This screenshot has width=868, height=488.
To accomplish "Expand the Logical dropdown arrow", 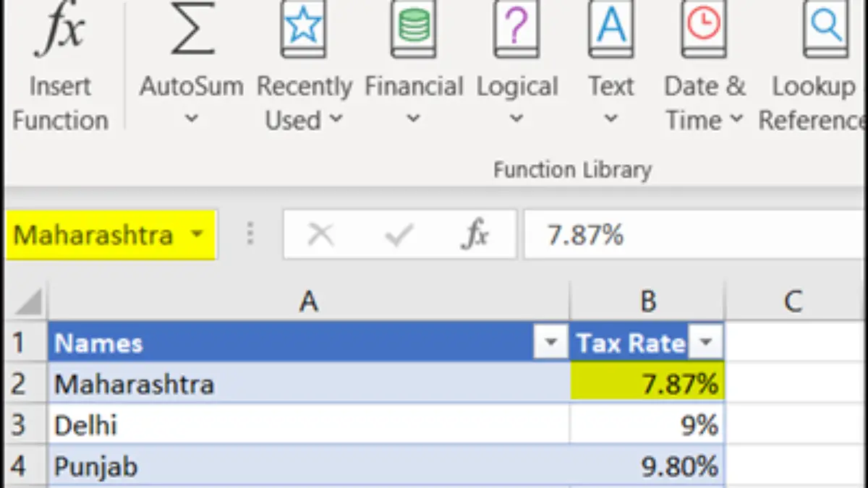I will tap(516, 119).
